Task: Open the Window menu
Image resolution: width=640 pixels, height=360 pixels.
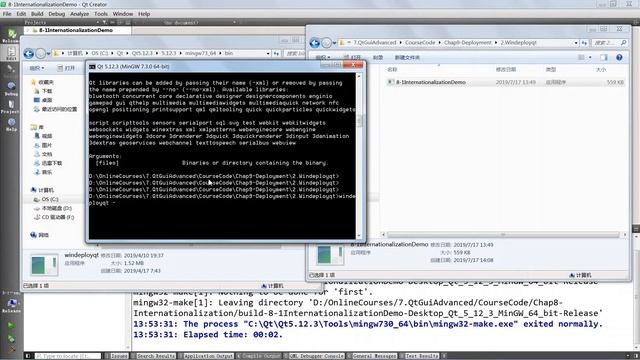Action: (122, 14)
